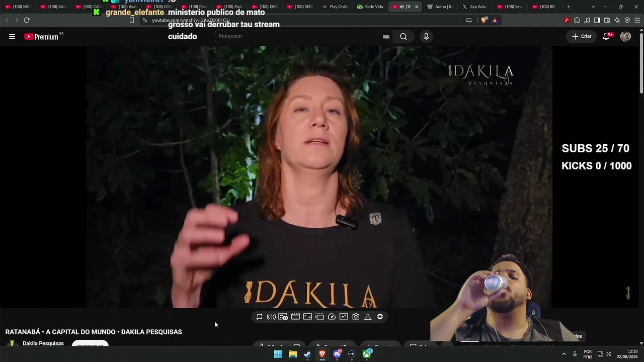Open the POR PTB2 language switcher
Viewport: 644px width, 362px height.
pos(588,354)
